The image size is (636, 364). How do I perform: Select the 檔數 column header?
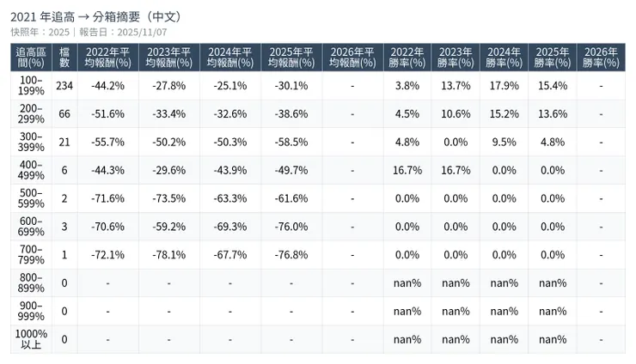64,58
